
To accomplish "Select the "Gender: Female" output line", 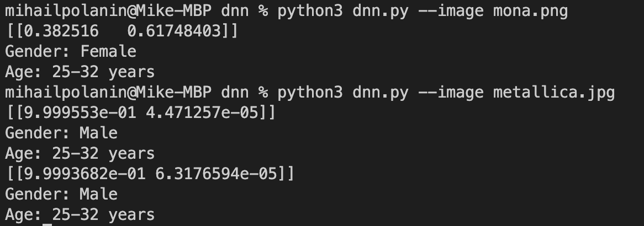I will click(71, 52).
